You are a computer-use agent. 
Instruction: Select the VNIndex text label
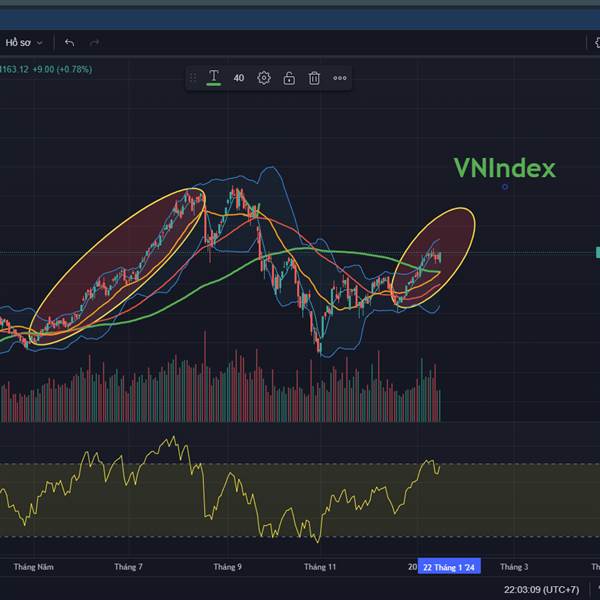[505, 168]
